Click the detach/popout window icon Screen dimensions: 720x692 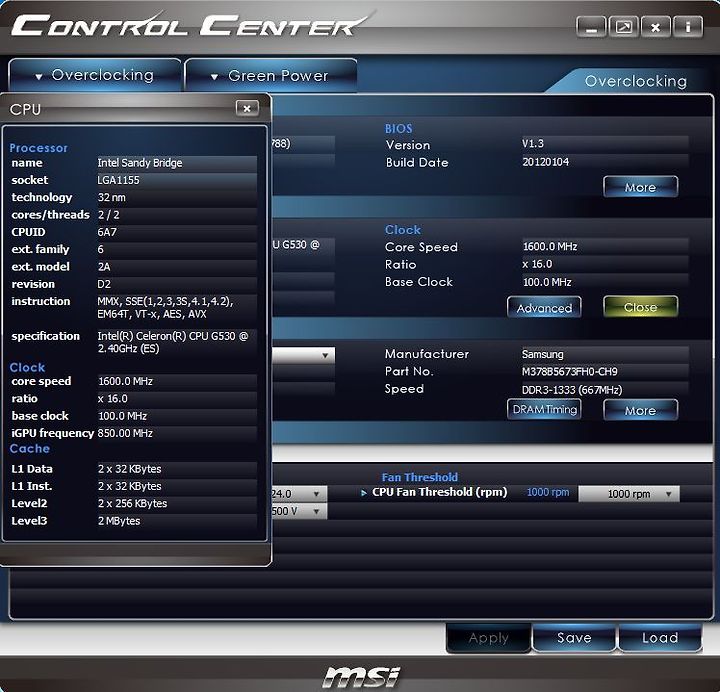[x=624, y=28]
